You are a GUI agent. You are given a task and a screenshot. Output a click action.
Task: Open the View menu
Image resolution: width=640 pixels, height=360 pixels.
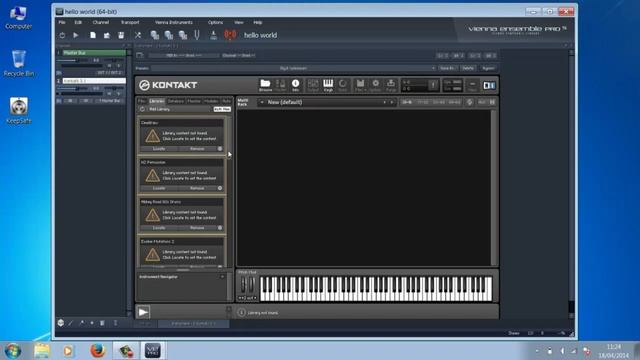click(238, 22)
